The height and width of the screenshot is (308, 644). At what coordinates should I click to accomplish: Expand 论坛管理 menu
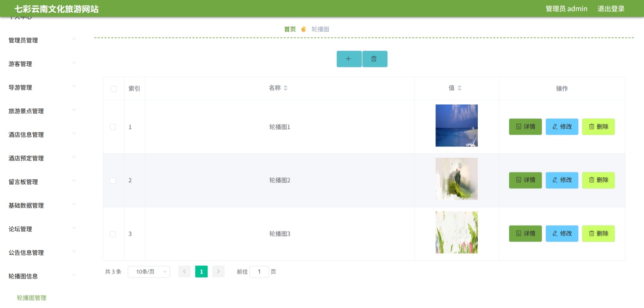point(42,229)
